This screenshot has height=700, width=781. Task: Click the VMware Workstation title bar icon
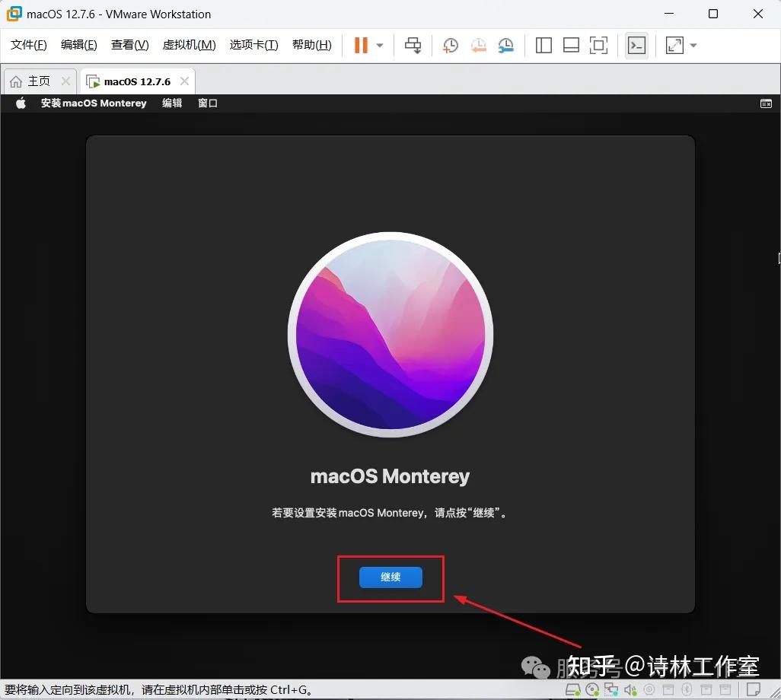pyautogui.click(x=14, y=14)
